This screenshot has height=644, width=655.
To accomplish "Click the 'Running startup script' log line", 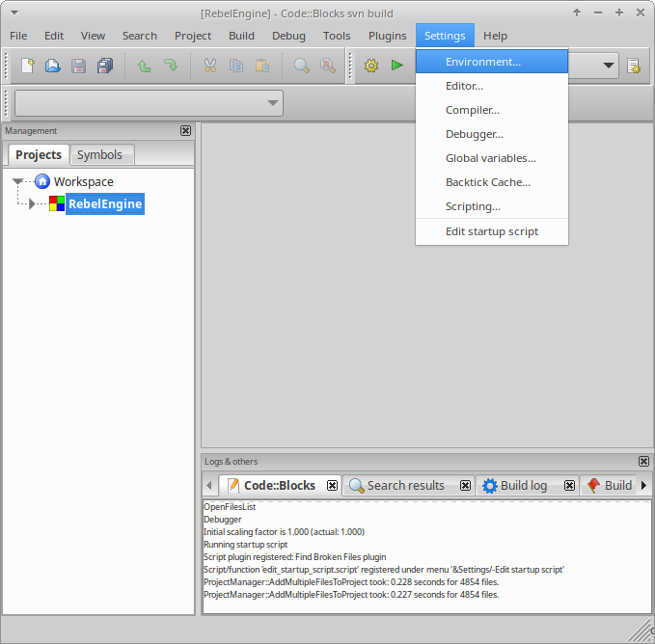I will coord(245,545).
